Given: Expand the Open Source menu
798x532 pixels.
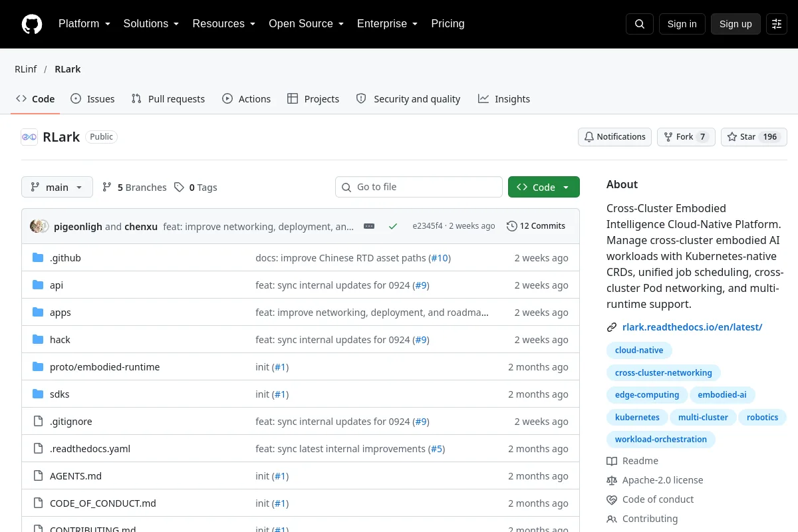Looking at the screenshot, I should click(306, 24).
